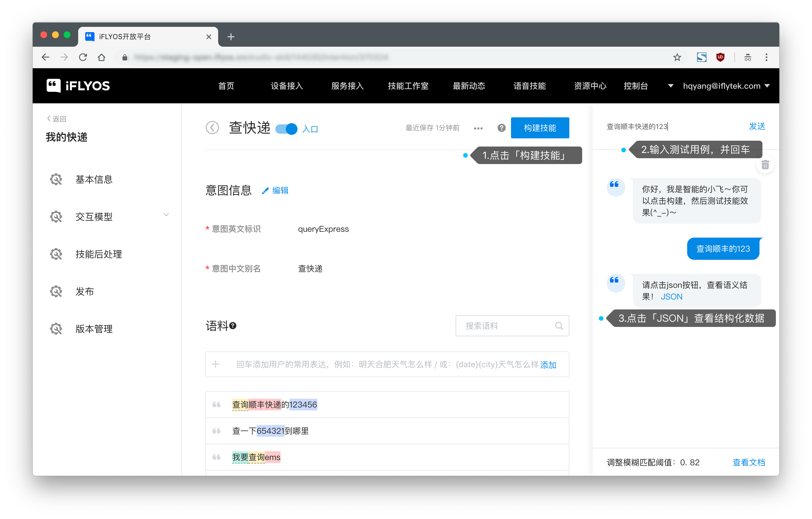Click the gear icon beside 基本信息

click(56, 179)
